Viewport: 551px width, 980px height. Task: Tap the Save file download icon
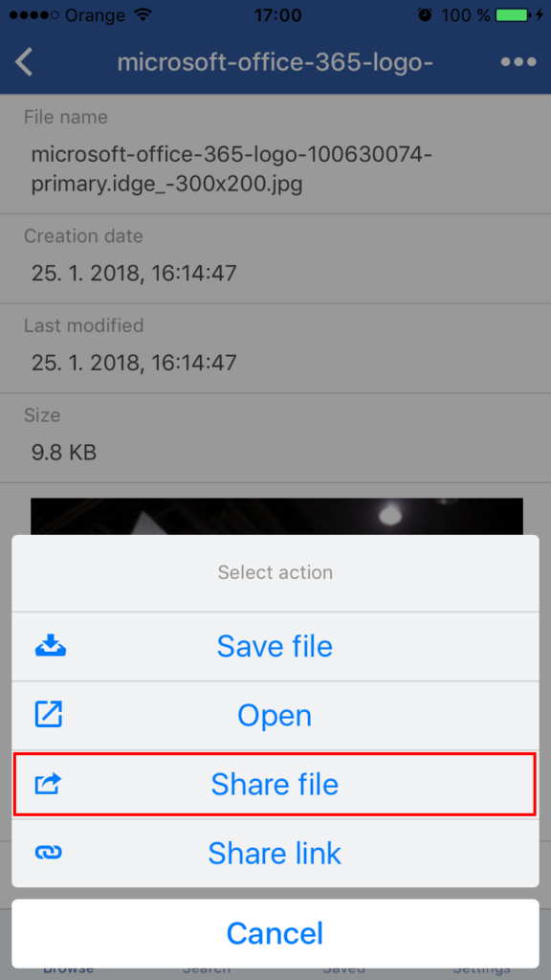(x=50, y=646)
